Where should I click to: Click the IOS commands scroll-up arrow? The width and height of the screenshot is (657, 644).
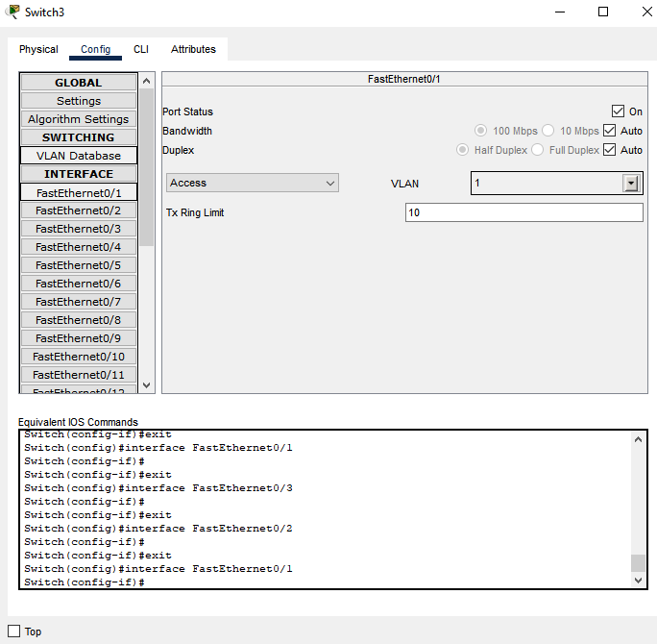638,439
